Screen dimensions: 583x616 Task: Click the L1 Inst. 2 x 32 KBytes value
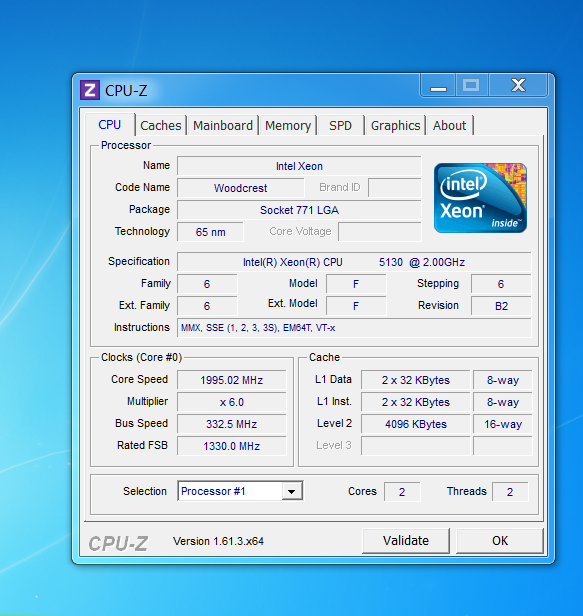(416, 402)
